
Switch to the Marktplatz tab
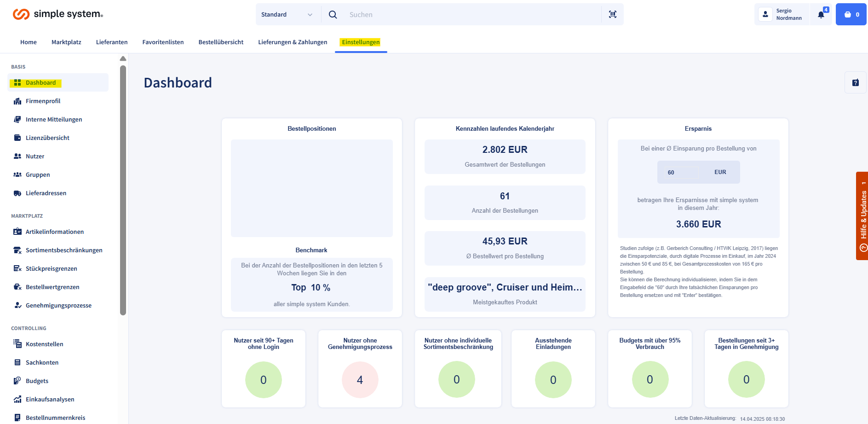coord(66,42)
